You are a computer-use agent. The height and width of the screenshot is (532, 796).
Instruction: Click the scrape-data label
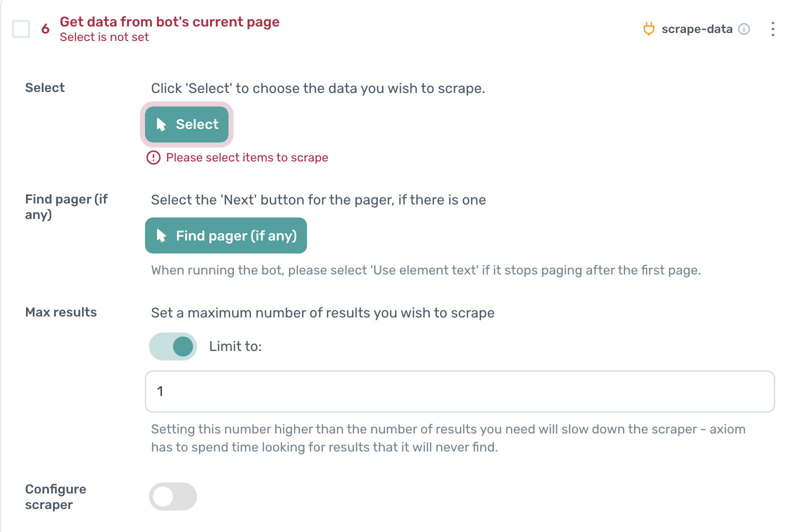pos(696,29)
